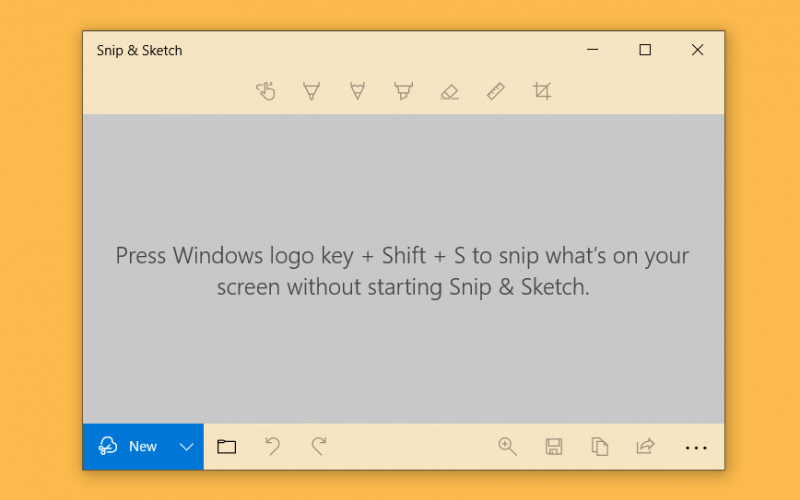Screen dimensions: 800x500
Task: Select the Pencil tool
Action: coord(358,91)
